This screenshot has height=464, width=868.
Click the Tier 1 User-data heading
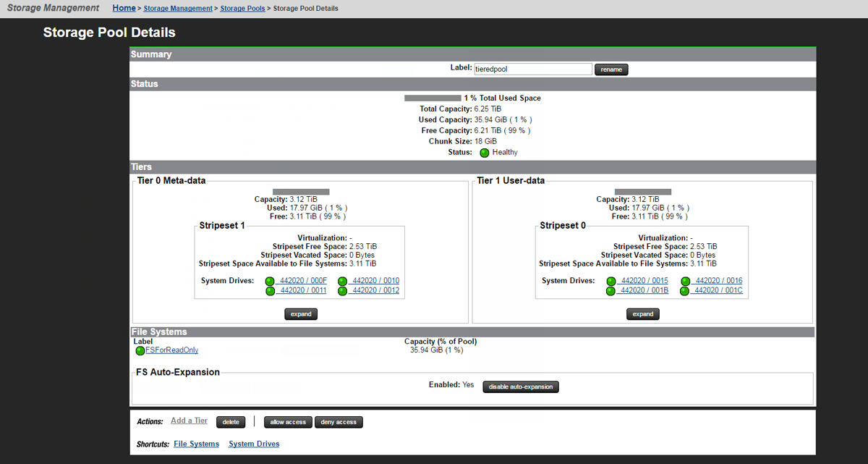click(x=511, y=180)
